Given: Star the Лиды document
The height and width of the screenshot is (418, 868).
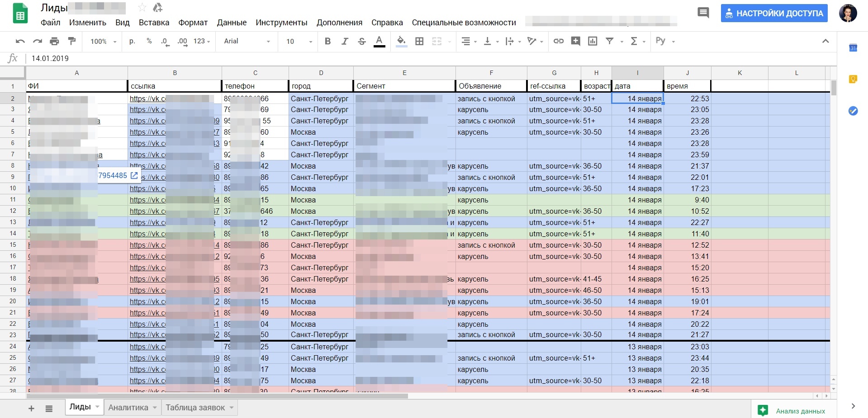Looking at the screenshot, I should 142,8.
